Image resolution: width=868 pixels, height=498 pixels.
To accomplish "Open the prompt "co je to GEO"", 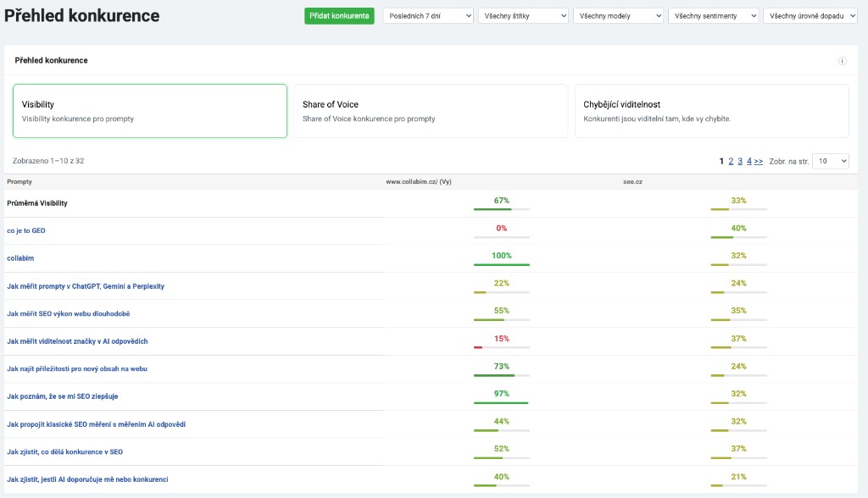I will pyautogui.click(x=26, y=230).
